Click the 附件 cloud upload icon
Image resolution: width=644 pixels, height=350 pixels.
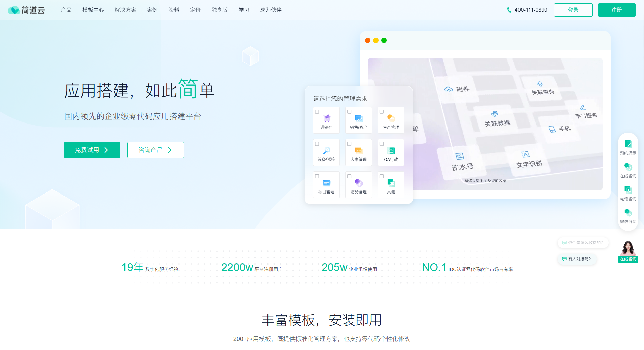pyautogui.click(x=449, y=89)
